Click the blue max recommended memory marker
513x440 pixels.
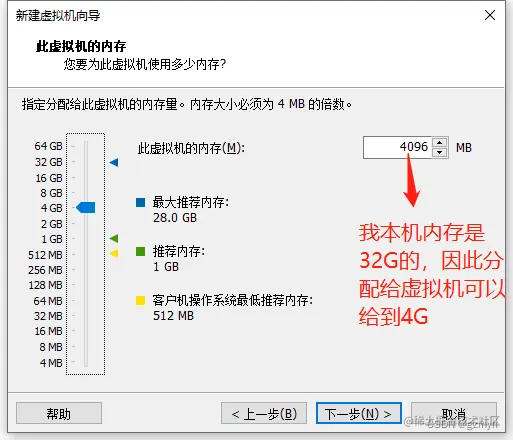(x=114, y=162)
